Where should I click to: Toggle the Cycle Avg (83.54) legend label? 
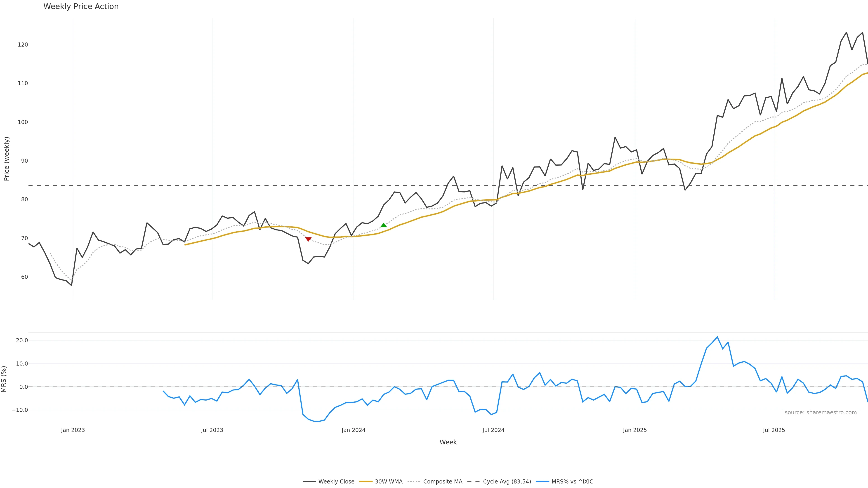click(x=507, y=482)
